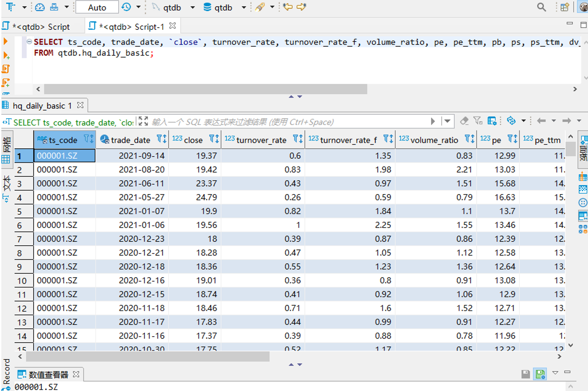Select the hq_daily_basic 1 result tab

coord(42,105)
